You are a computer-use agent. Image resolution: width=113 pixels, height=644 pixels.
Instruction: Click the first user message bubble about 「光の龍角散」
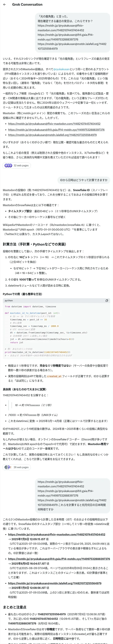click(x=72, y=32)
